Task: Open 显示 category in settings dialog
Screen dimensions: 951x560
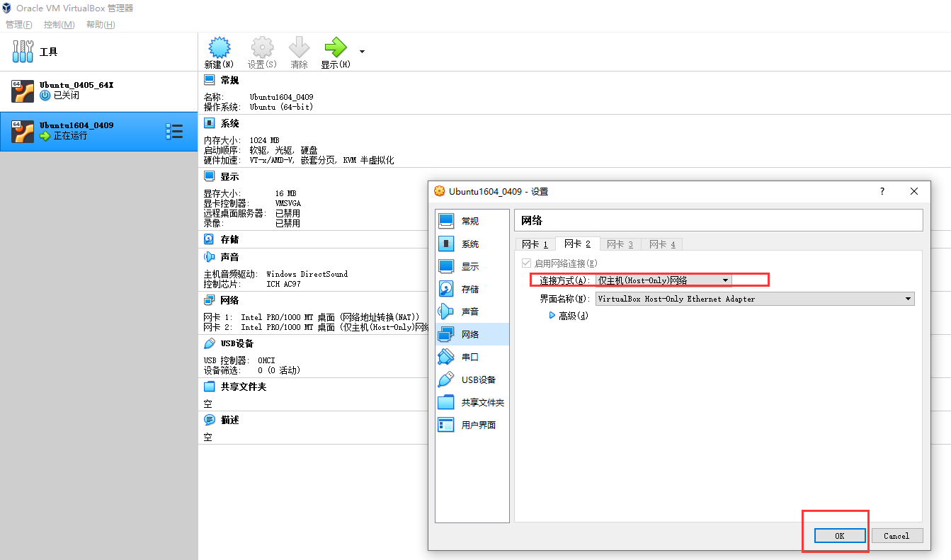Action: (472, 266)
